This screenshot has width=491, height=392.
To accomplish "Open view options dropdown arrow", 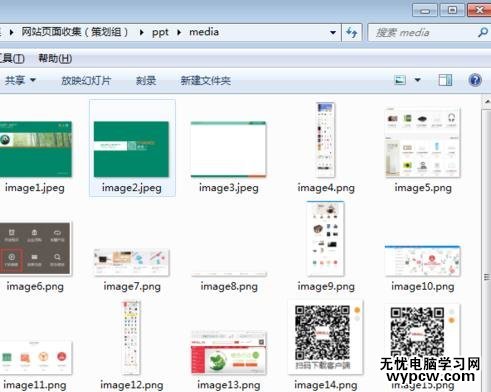I will (417, 80).
